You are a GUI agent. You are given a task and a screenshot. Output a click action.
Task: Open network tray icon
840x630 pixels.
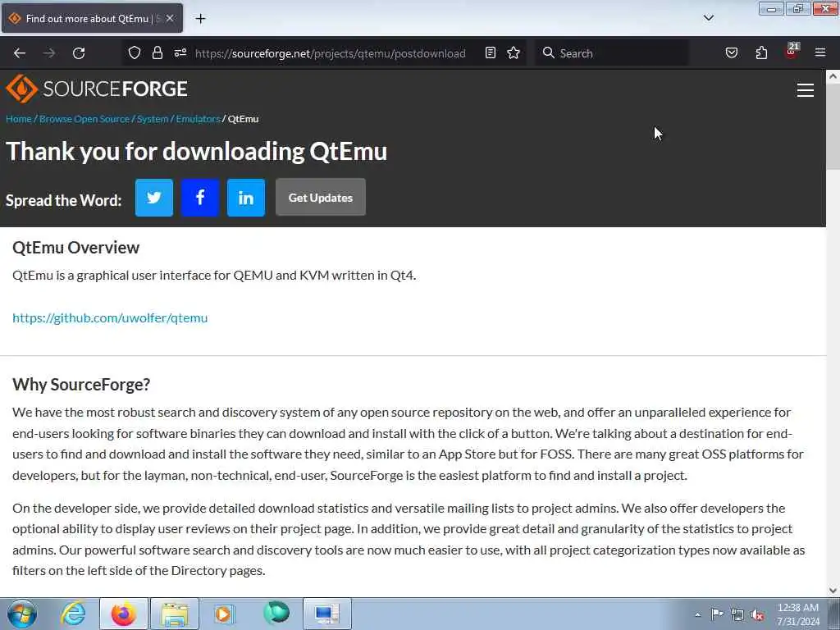point(737,614)
